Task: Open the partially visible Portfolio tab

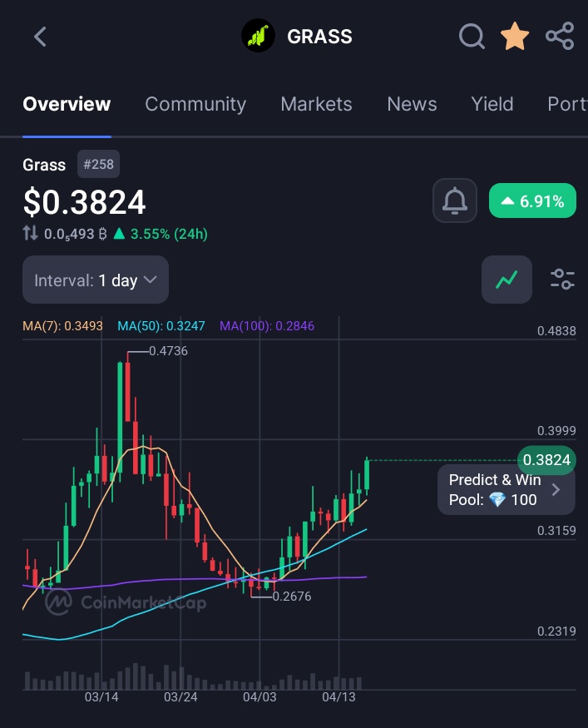Action: pos(567,104)
